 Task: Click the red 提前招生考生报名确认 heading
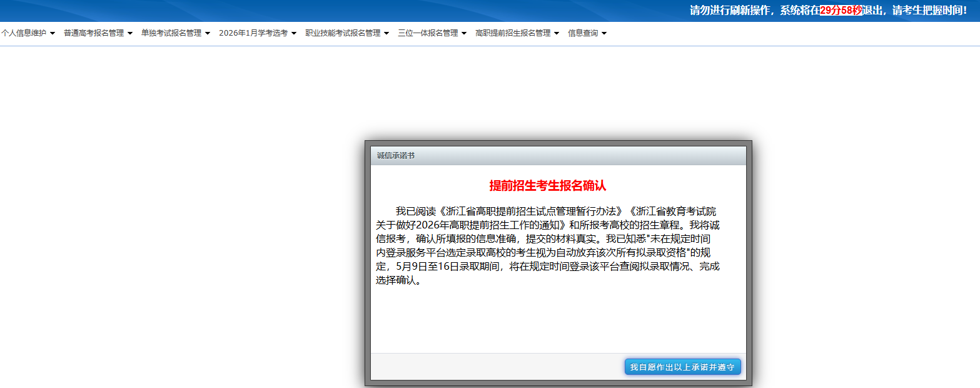[547, 186]
